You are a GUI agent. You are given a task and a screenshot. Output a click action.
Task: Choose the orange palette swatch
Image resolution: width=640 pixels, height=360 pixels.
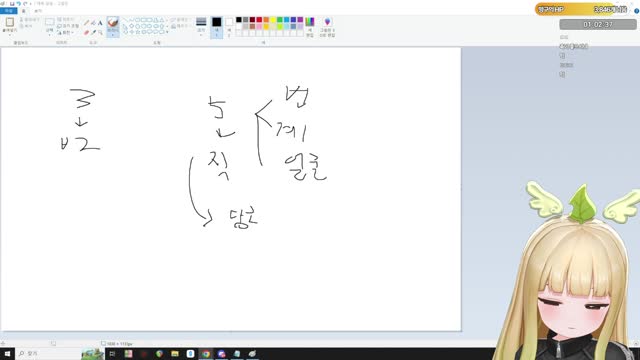266,20
